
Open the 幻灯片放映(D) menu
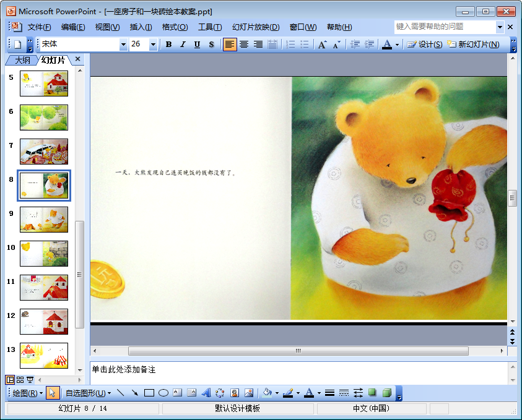click(x=256, y=27)
